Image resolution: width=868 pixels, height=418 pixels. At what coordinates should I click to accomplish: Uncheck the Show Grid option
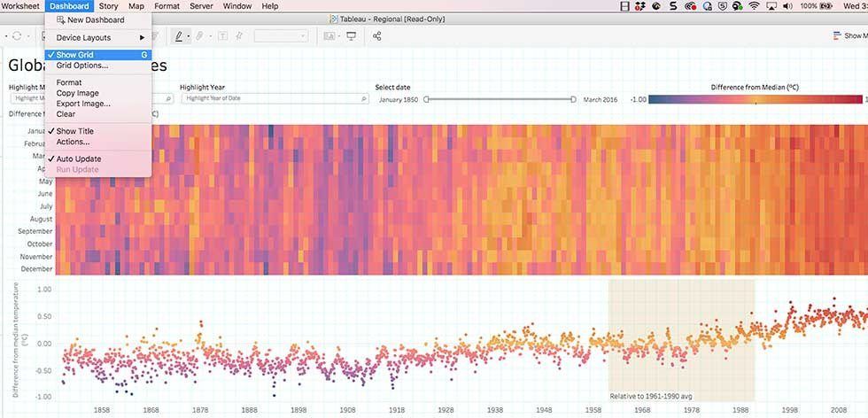[74, 55]
